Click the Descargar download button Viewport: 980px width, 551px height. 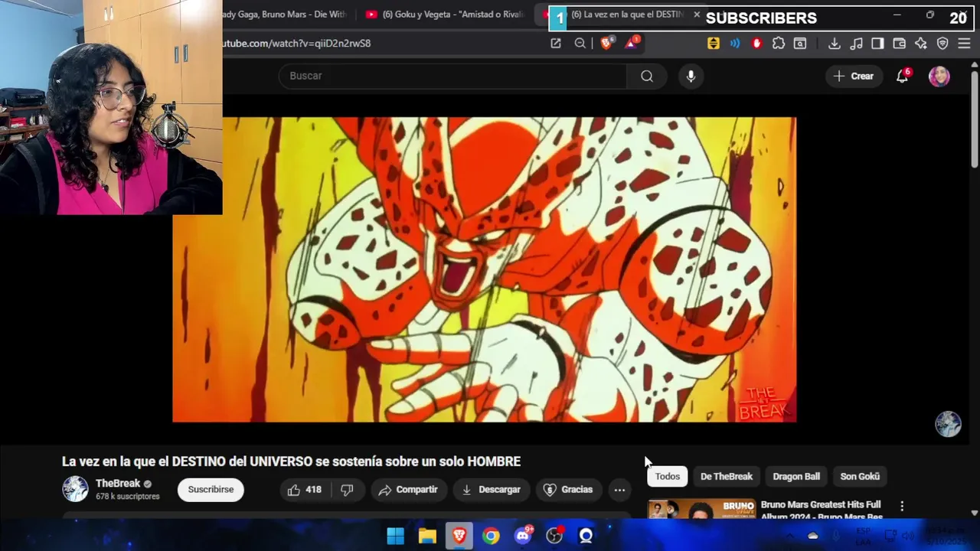tap(491, 490)
